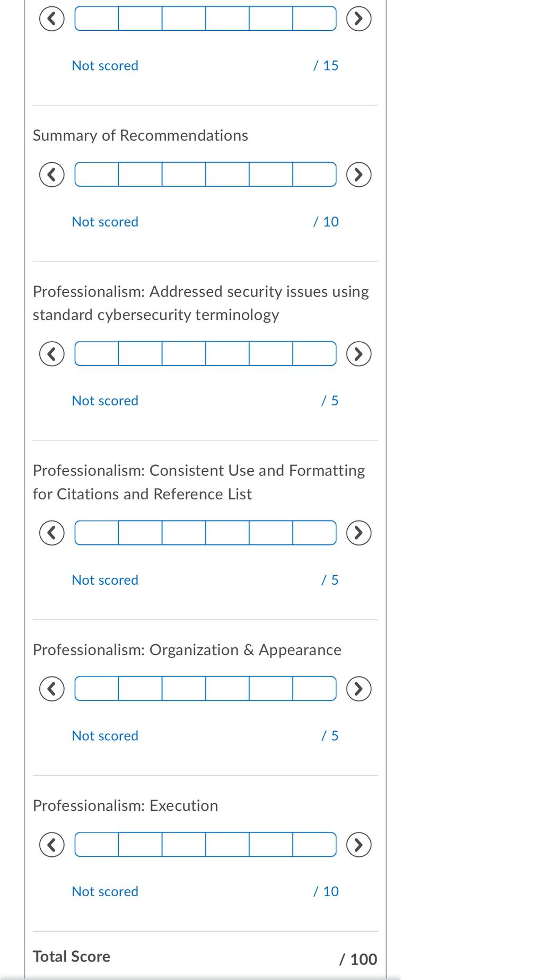Click previous-level arrow for Citations and Reference List

(x=52, y=533)
